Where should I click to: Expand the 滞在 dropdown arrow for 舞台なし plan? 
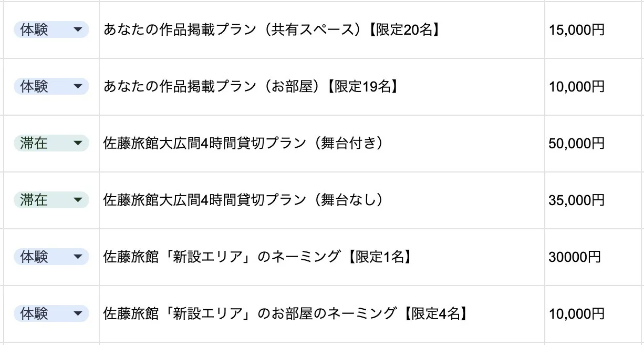pos(78,200)
